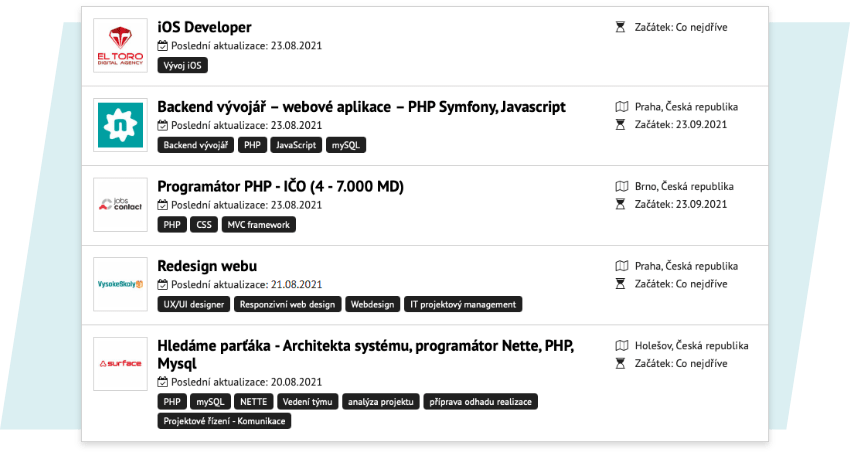This screenshot has width=850, height=454.
Task: Click the teal gear logo for Backend vývojář
Action: (120, 125)
